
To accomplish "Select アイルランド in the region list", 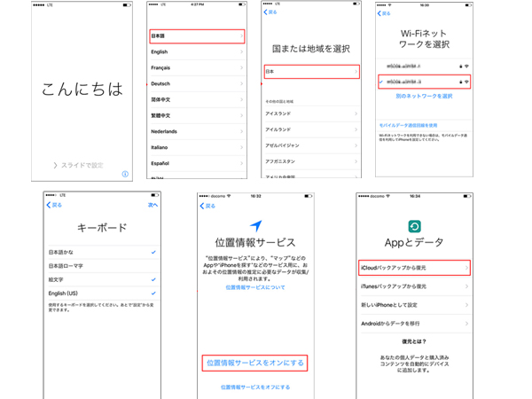I will click(312, 129).
